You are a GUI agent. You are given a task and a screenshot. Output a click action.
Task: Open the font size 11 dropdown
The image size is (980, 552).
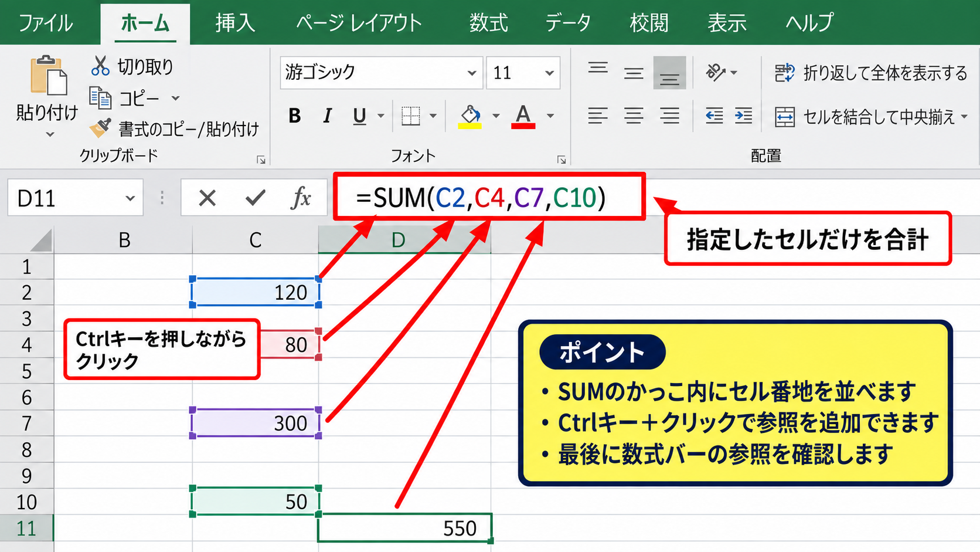(549, 73)
